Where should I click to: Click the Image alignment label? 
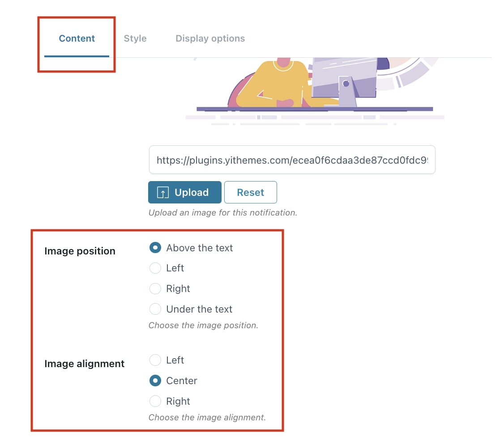point(84,364)
